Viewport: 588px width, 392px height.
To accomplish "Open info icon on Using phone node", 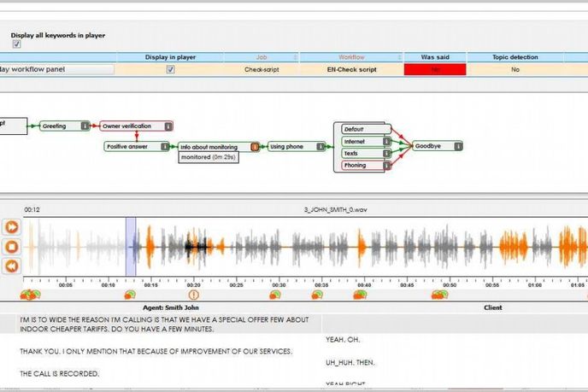I will pyautogui.click(x=320, y=147).
